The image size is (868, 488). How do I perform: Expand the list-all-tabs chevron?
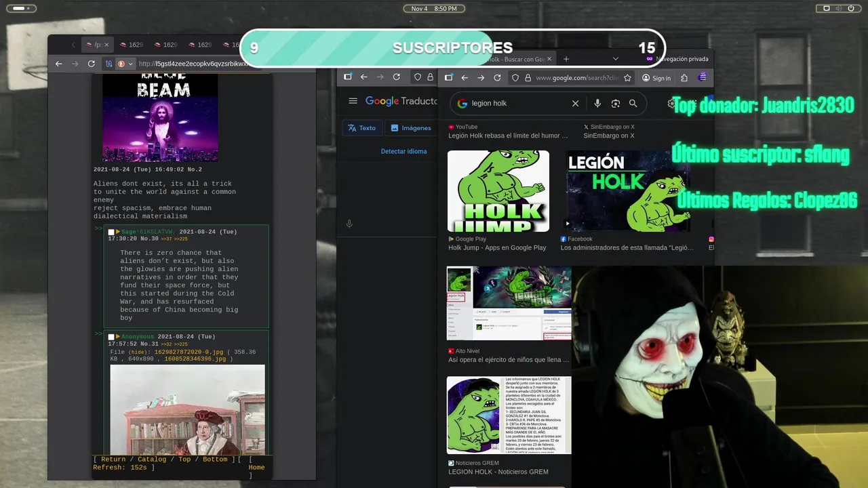[616, 59]
